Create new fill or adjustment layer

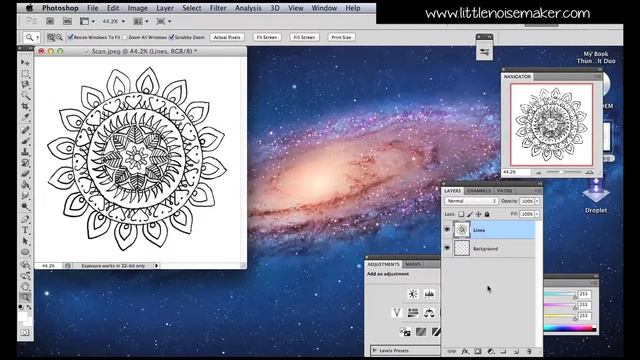[x=491, y=351]
